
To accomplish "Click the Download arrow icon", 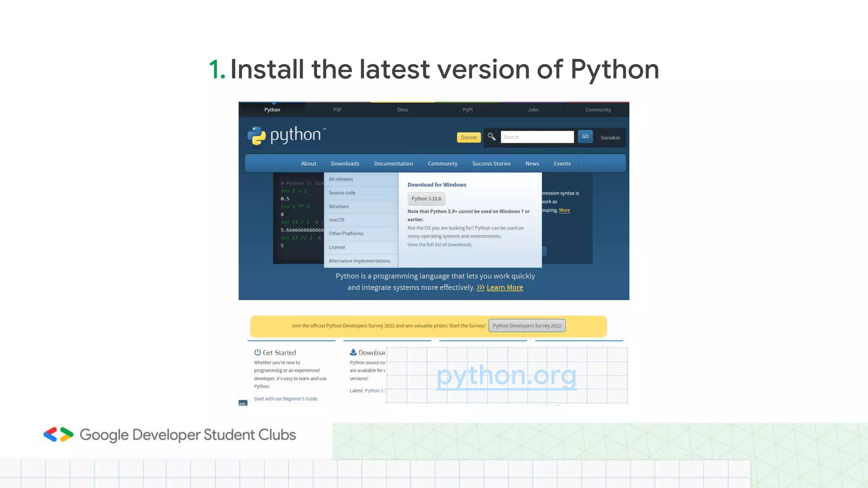I will pos(353,352).
